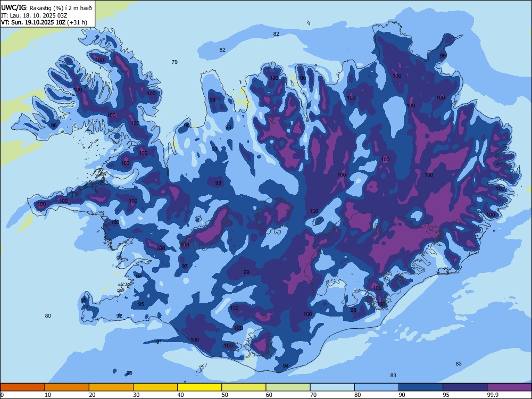The width and height of the screenshot is (532, 399).
Task: Click the orange 10–20 legend swatch
Action: pyautogui.click(x=67, y=387)
